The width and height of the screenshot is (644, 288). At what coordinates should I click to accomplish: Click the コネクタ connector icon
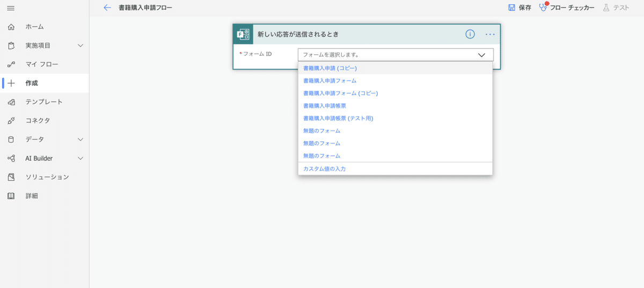[x=11, y=121]
